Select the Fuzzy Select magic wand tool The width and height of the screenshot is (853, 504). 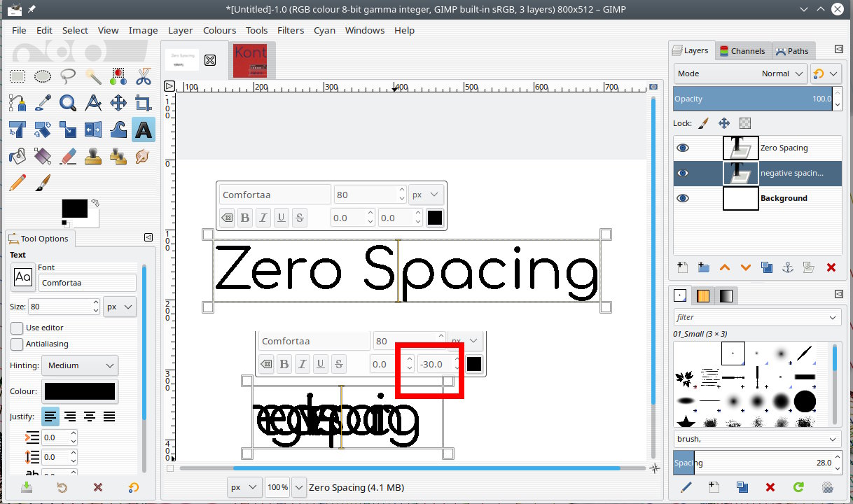(93, 77)
